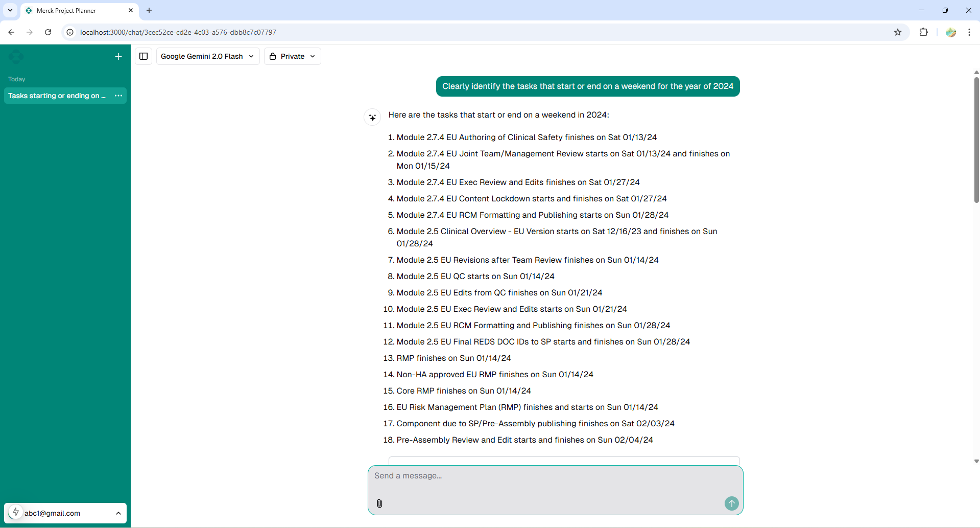Click the chat vertical scrollbar thumb
This screenshot has height=528, width=980.
[976, 138]
